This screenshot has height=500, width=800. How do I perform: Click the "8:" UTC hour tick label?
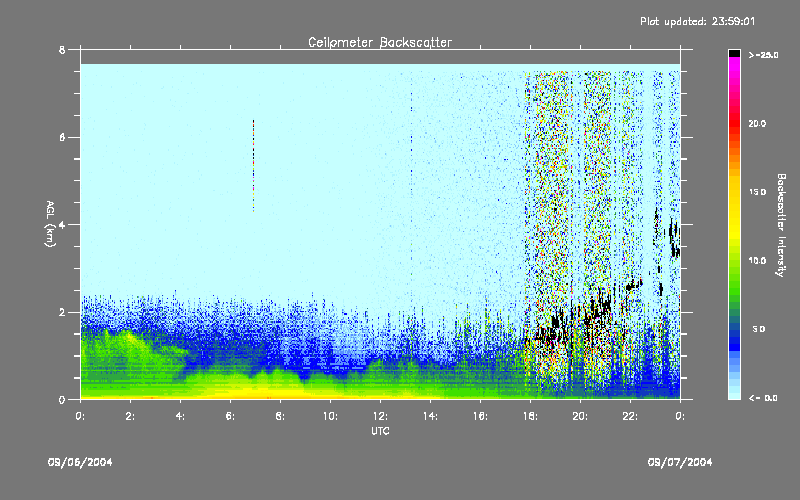click(x=280, y=416)
